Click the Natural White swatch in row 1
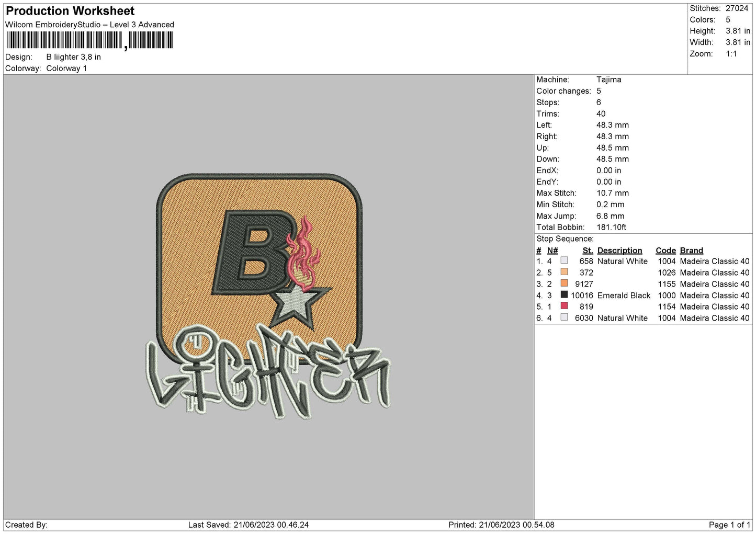This screenshot has width=756, height=534. pos(564,260)
